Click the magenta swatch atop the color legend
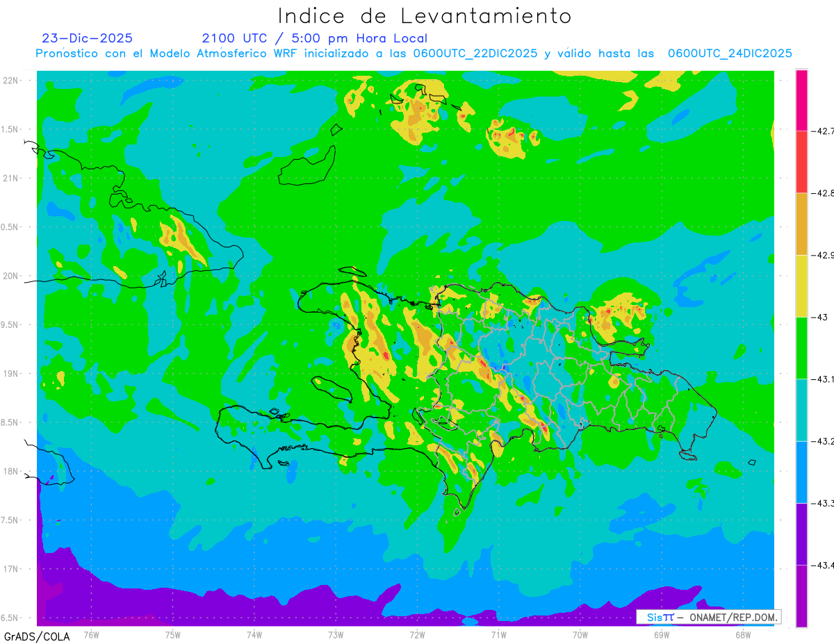The height and width of the screenshot is (644, 834). tap(801, 99)
